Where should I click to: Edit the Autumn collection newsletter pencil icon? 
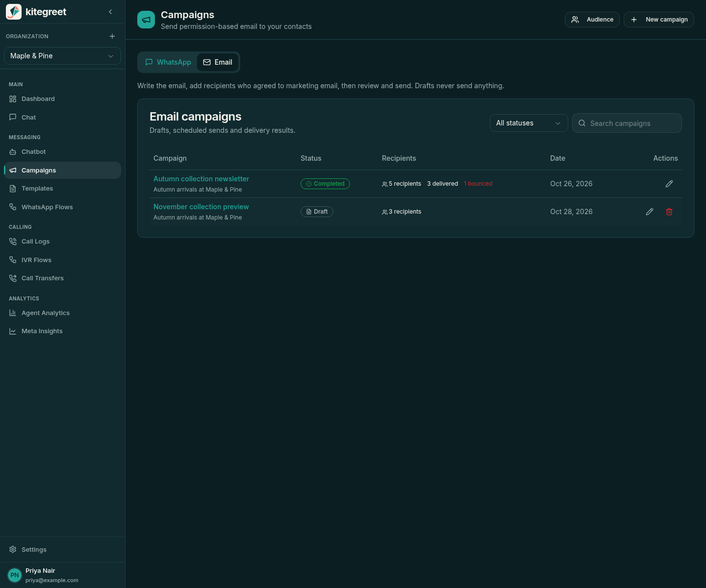point(669,184)
